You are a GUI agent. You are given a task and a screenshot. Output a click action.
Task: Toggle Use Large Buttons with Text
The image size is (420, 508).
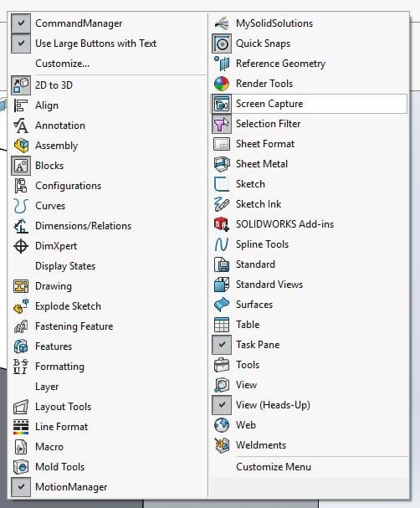point(21,44)
